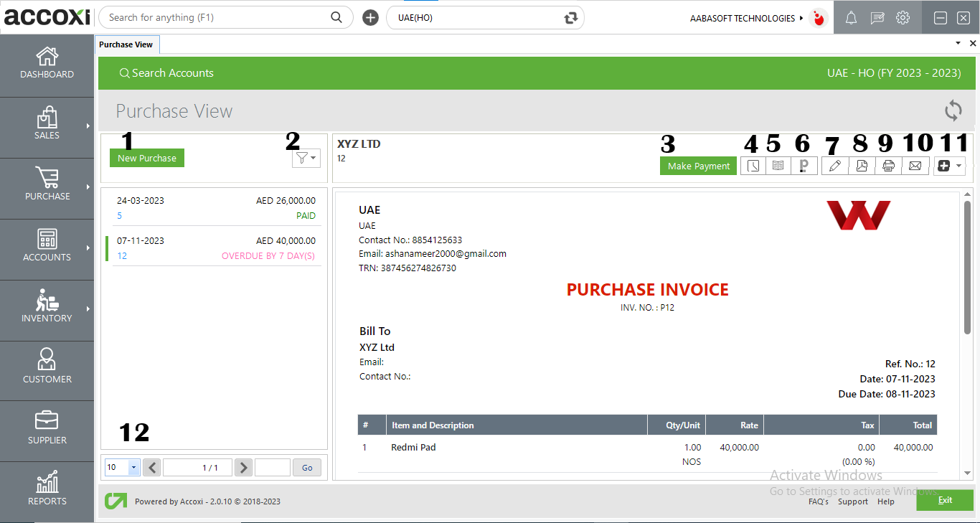Click the Make Payment button

697,166
